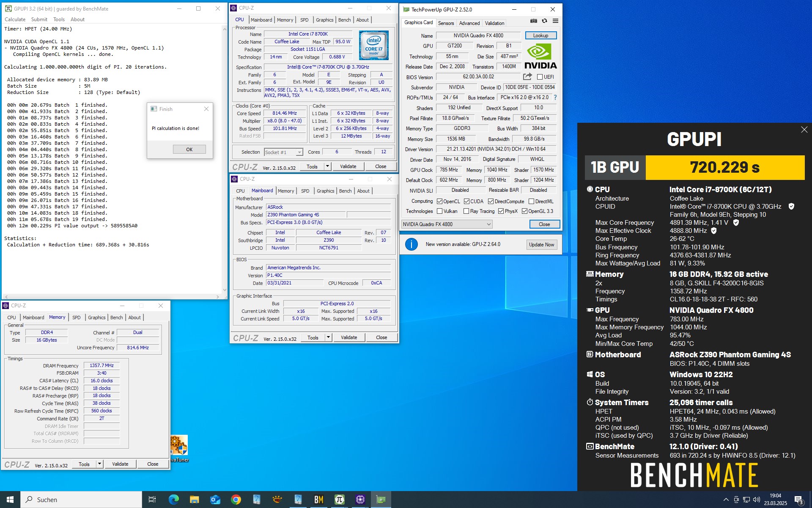Click the GPUPI horizontal scrollbar right arrow

(218, 297)
